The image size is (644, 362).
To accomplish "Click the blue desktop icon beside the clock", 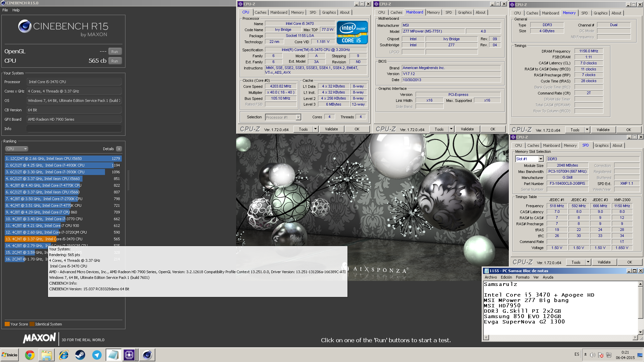I will pyautogui.click(x=640, y=355).
